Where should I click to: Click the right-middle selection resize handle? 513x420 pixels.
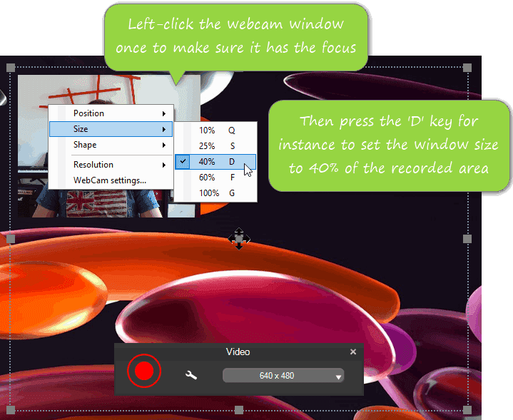click(x=467, y=239)
